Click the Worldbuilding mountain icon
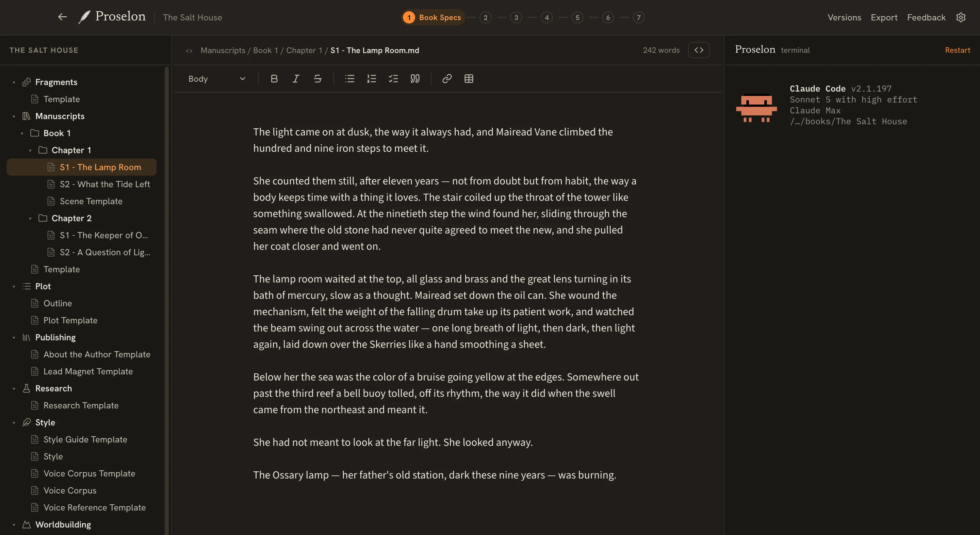980x535 pixels. [26, 524]
